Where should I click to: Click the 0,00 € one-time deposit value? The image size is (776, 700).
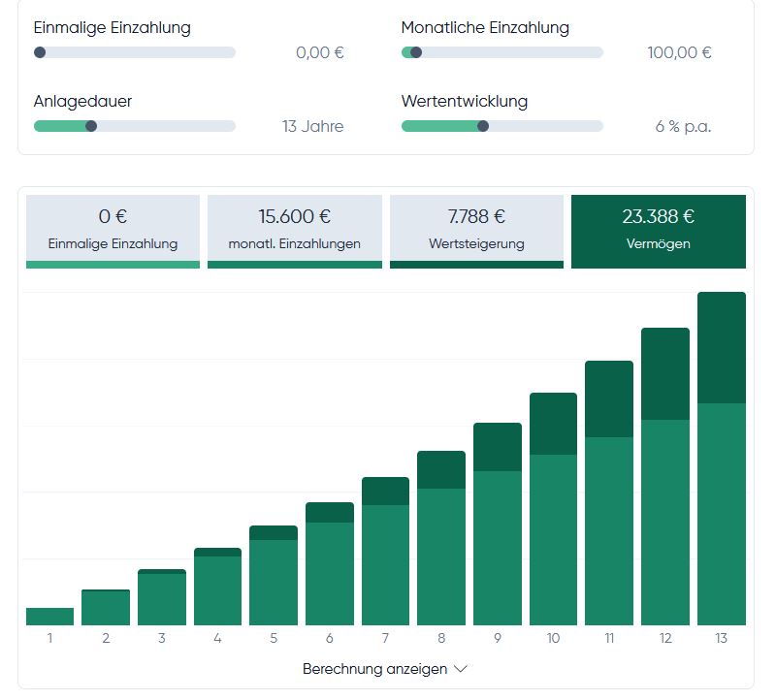[x=319, y=52]
